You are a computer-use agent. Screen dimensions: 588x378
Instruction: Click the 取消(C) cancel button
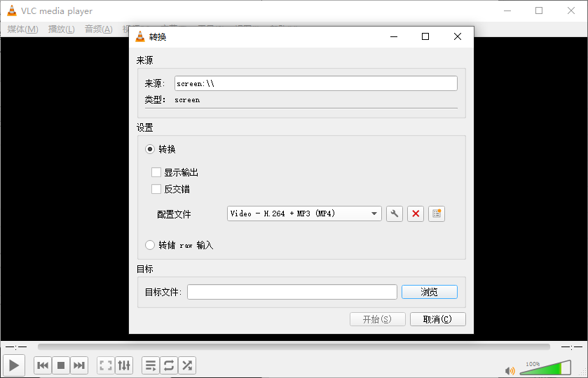pos(437,319)
